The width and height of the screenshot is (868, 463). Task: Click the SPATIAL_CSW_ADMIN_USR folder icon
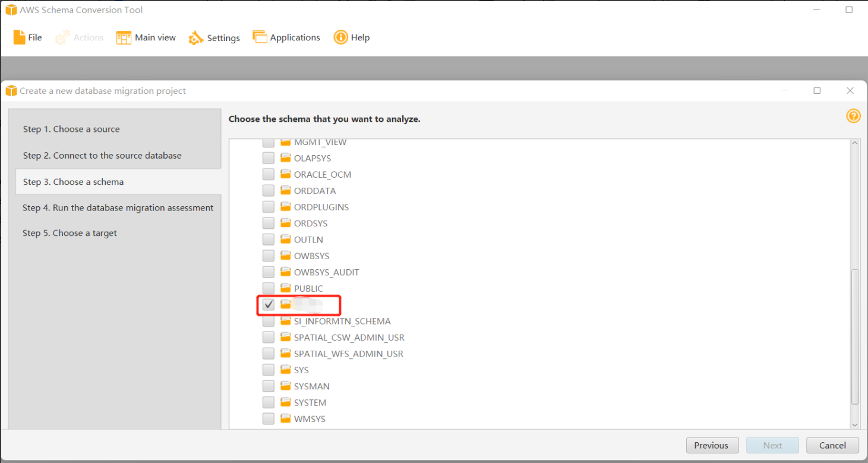286,336
